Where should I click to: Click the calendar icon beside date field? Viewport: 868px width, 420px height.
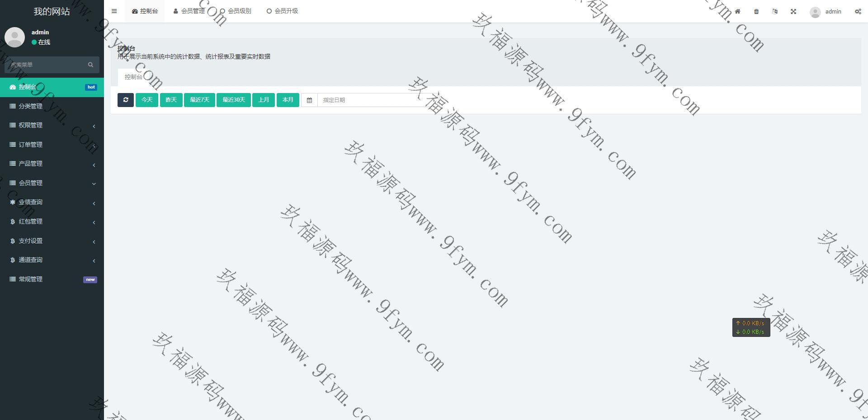309,100
